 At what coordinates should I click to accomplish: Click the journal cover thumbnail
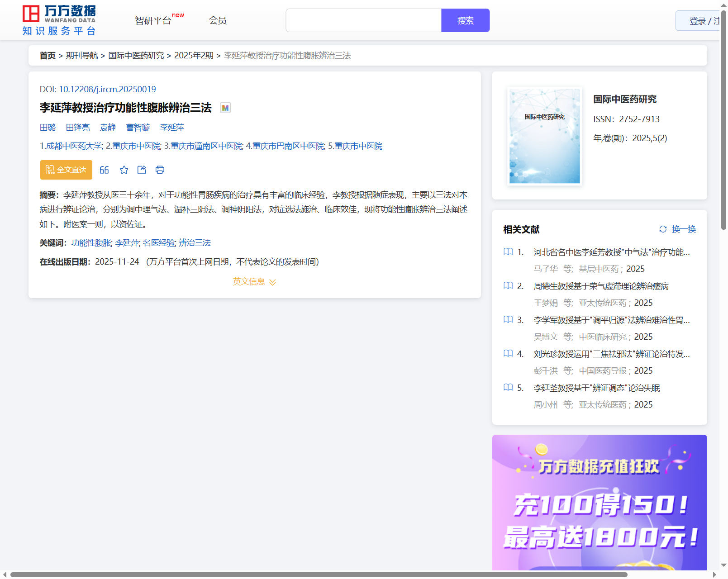tap(544, 136)
